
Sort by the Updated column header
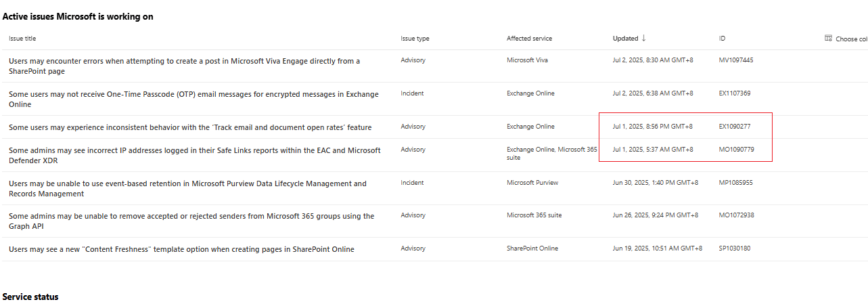point(625,39)
